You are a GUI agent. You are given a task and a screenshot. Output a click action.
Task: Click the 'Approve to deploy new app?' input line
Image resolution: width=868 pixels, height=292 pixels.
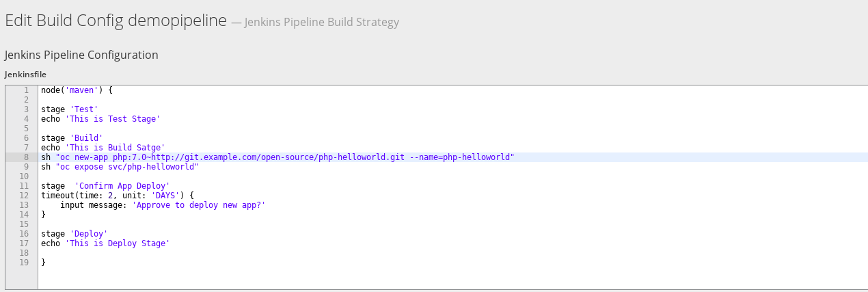point(163,204)
